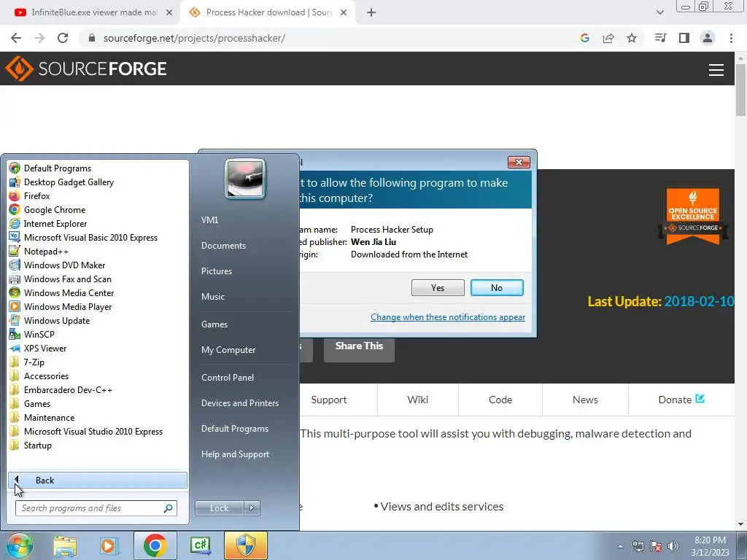Open Default Programs in right pane
This screenshot has width=747, height=560.
point(235,429)
